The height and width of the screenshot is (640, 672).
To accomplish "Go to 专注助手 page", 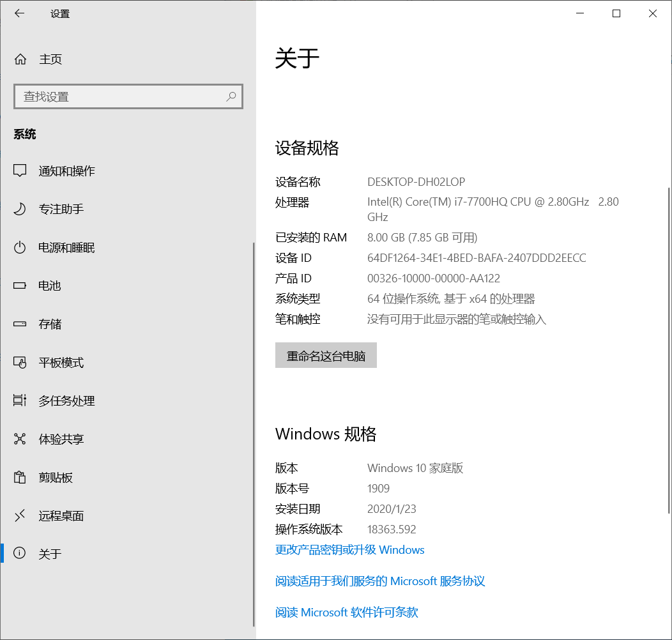I will 127,210.
